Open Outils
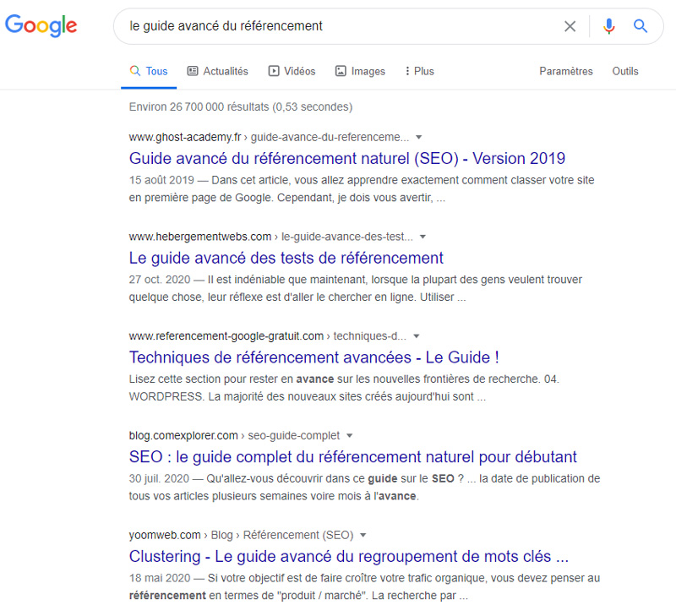Image resolution: width=676 pixels, height=616 pixels. pos(625,71)
